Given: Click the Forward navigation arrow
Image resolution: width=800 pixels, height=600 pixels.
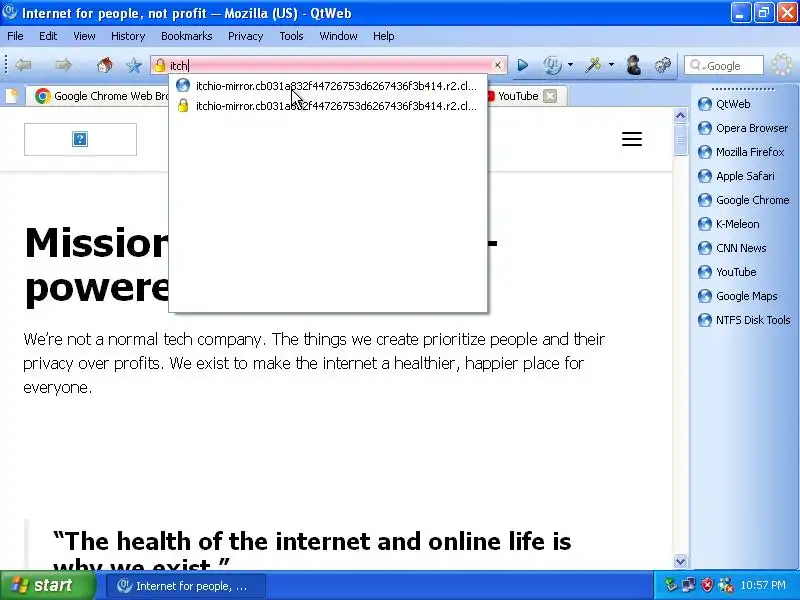Looking at the screenshot, I should coord(63,65).
